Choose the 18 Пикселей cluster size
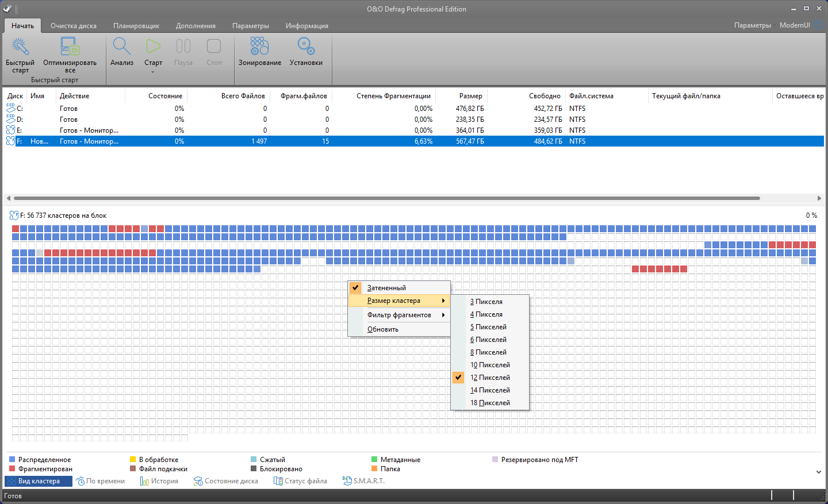 coord(490,403)
